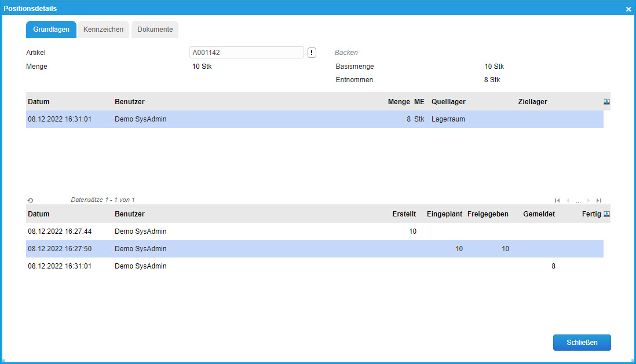Jump to the last page of records
This screenshot has height=364, width=636.
tap(599, 200)
